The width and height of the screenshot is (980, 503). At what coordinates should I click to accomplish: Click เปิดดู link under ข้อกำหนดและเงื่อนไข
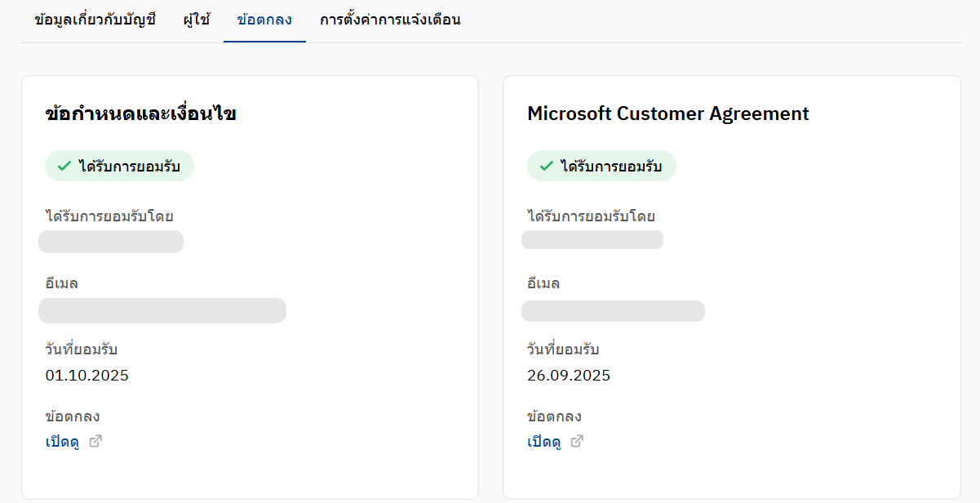point(62,442)
